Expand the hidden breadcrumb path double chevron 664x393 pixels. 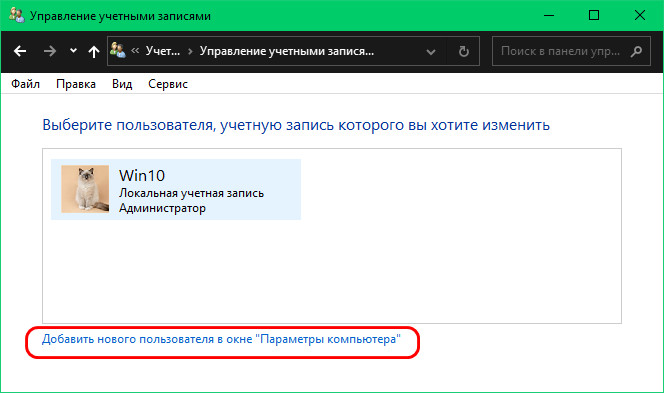pyautogui.click(x=135, y=51)
